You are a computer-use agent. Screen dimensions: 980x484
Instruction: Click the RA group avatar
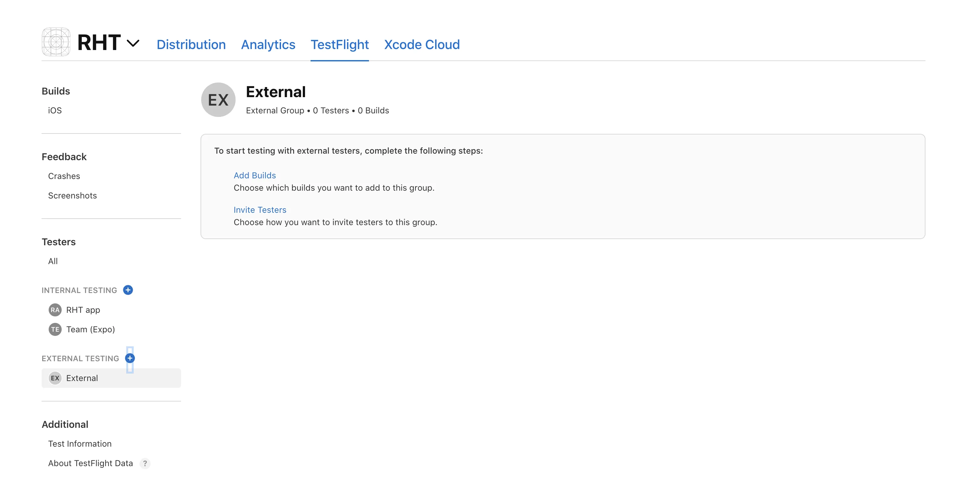[55, 310]
